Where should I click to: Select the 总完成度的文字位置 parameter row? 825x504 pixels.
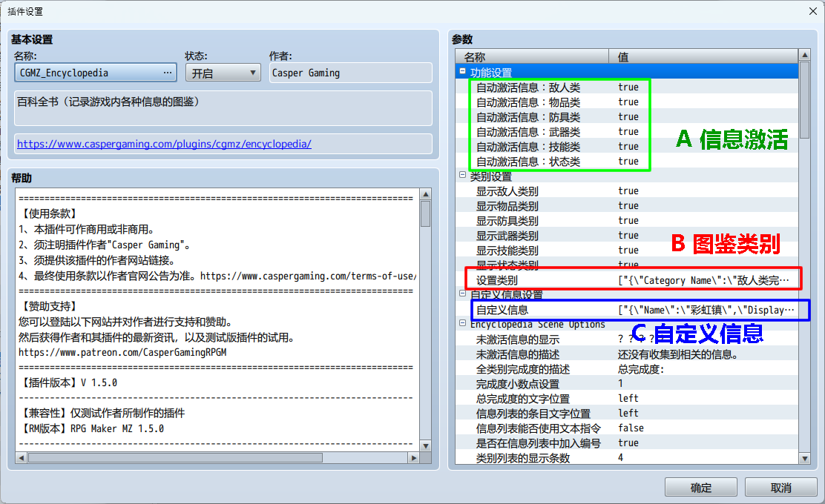[627, 398]
